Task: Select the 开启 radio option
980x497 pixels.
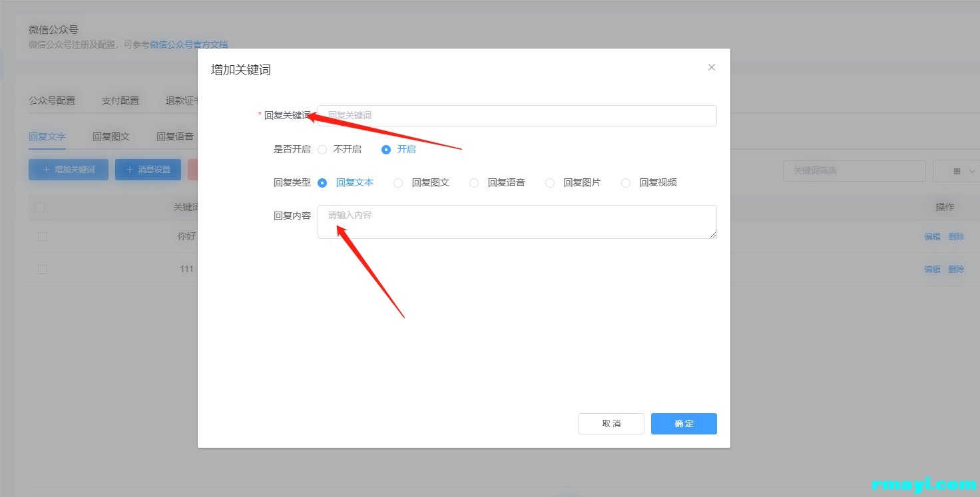Action: [399, 149]
